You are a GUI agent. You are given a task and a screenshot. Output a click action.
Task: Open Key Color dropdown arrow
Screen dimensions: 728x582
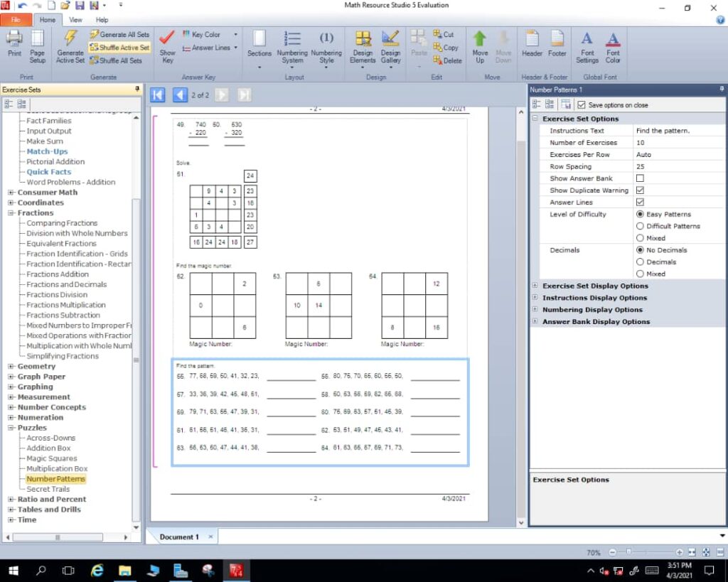(235, 34)
